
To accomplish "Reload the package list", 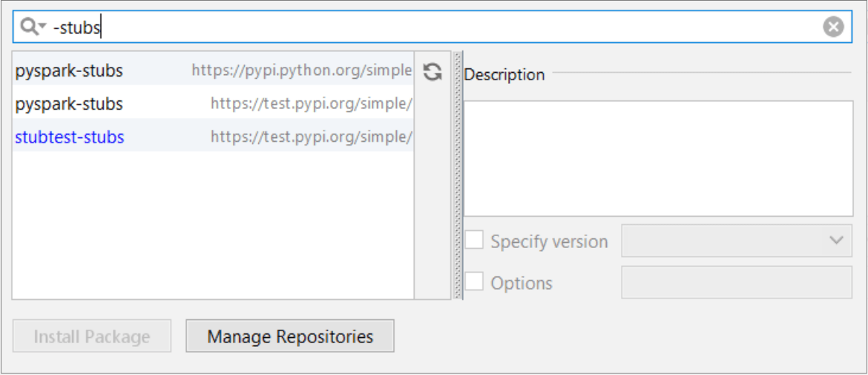I will pyautogui.click(x=433, y=71).
